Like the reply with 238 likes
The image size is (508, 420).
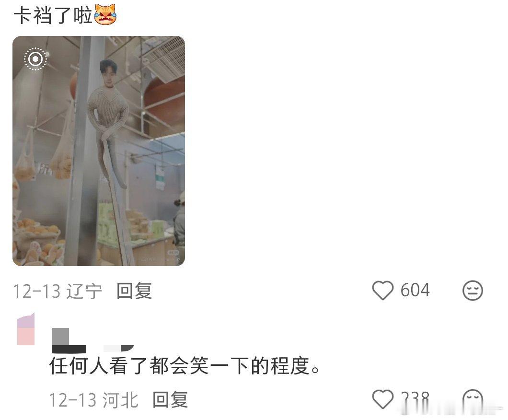click(x=382, y=399)
